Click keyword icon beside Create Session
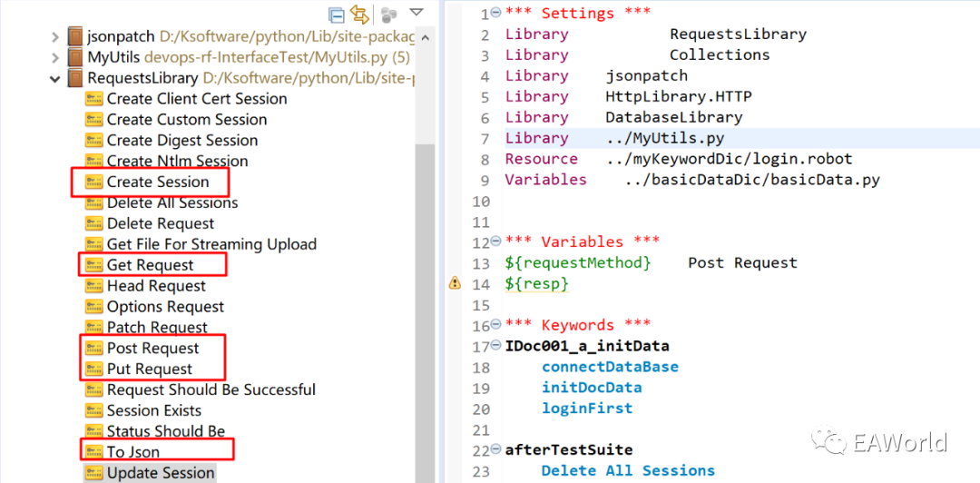Image resolution: width=980 pixels, height=483 pixels. pos(93,182)
